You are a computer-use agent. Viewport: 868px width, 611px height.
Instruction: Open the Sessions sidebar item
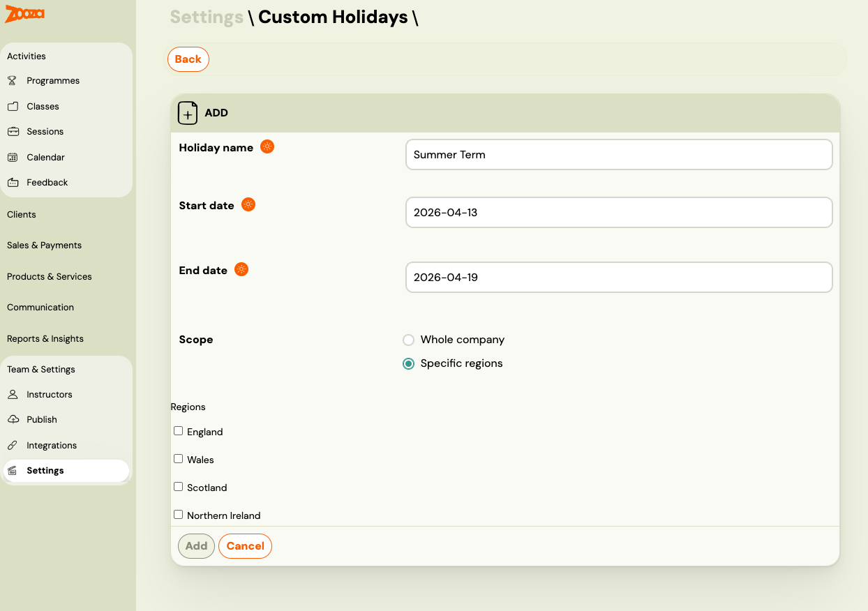coord(45,131)
